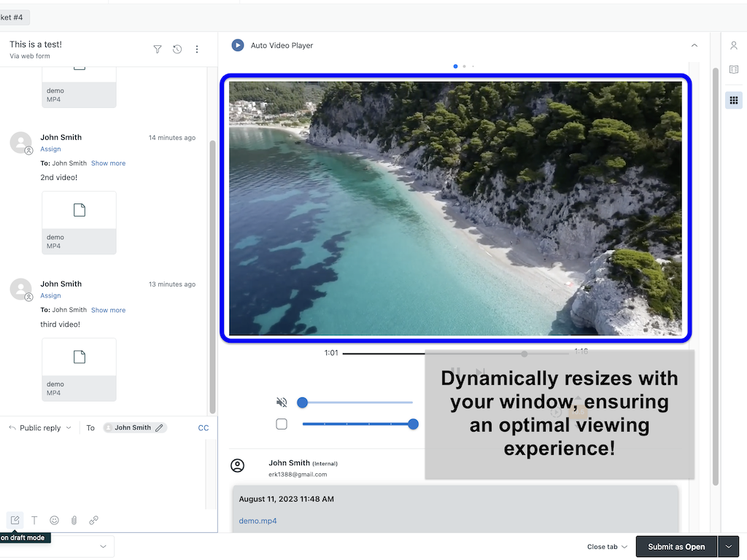Click the CC link in reply header
The width and height of the screenshot is (747, 560).
(204, 427)
